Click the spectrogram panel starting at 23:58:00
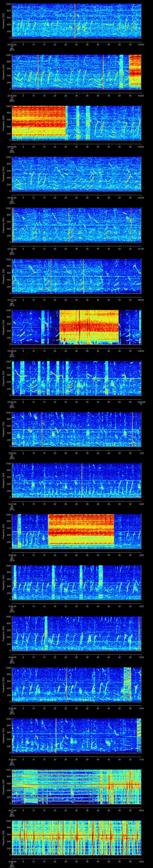Viewport: 153px width, 868px height. click(x=77, y=327)
